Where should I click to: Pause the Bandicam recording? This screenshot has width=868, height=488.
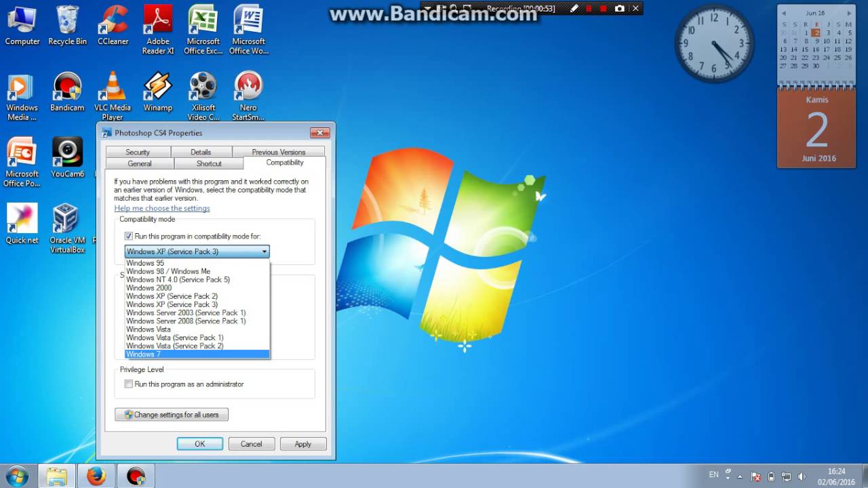(589, 8)
